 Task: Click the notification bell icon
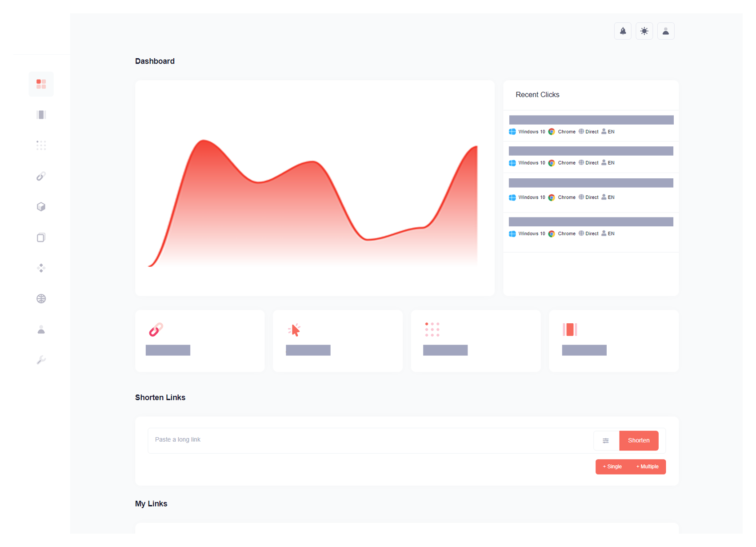pos(623,31)
